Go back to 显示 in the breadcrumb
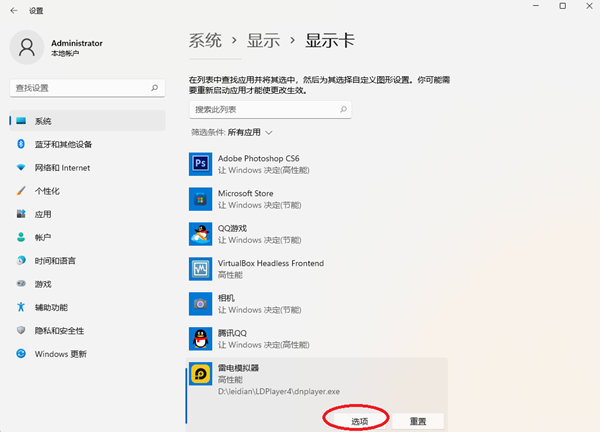600x432 pixels. click(x=263, y=40)
